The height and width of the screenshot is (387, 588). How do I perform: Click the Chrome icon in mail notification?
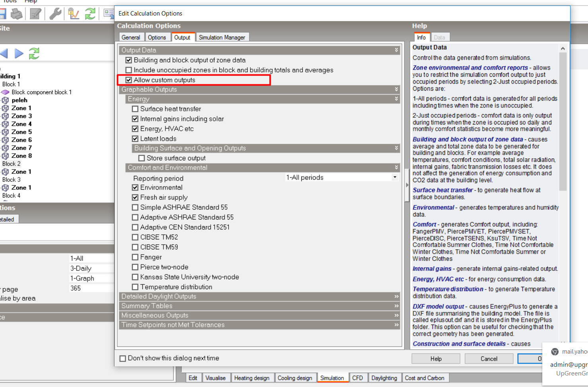click(555, 352)
